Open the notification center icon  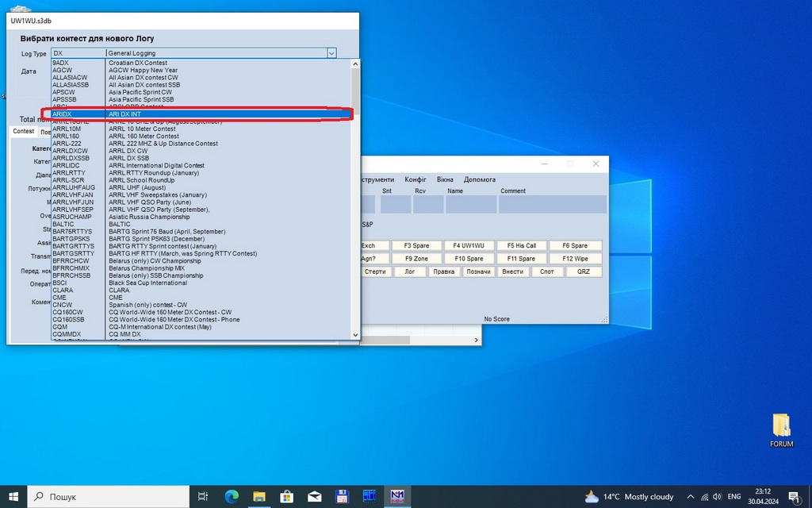[795, 497]
